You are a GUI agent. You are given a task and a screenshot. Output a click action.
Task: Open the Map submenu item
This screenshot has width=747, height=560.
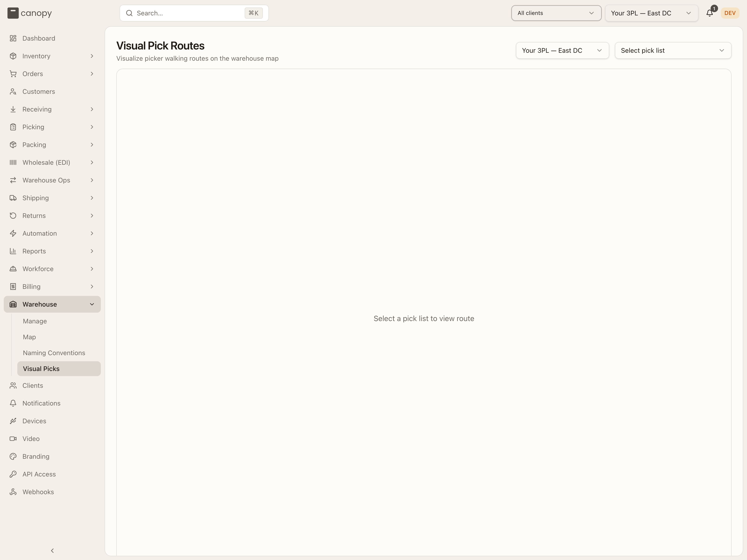[x=59, y=337]
